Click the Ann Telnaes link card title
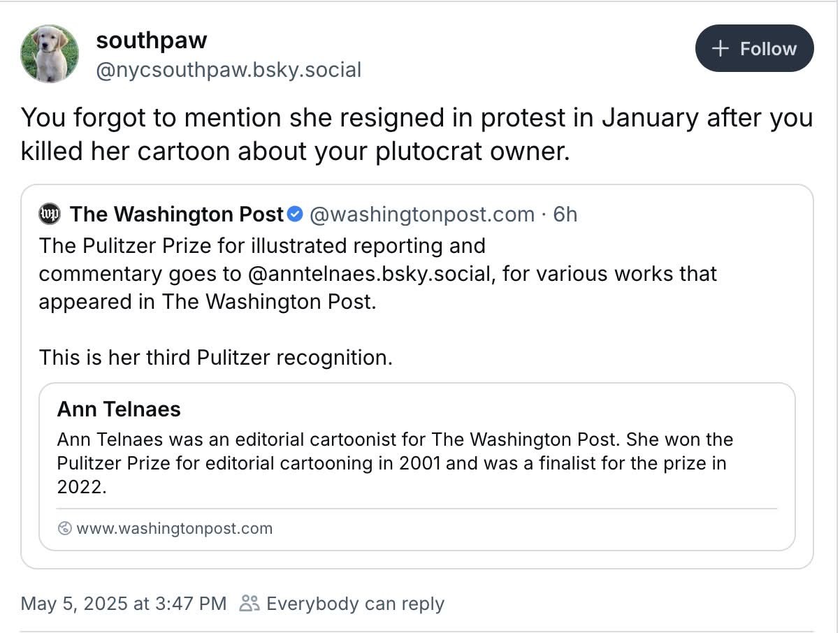 (119, 409)
